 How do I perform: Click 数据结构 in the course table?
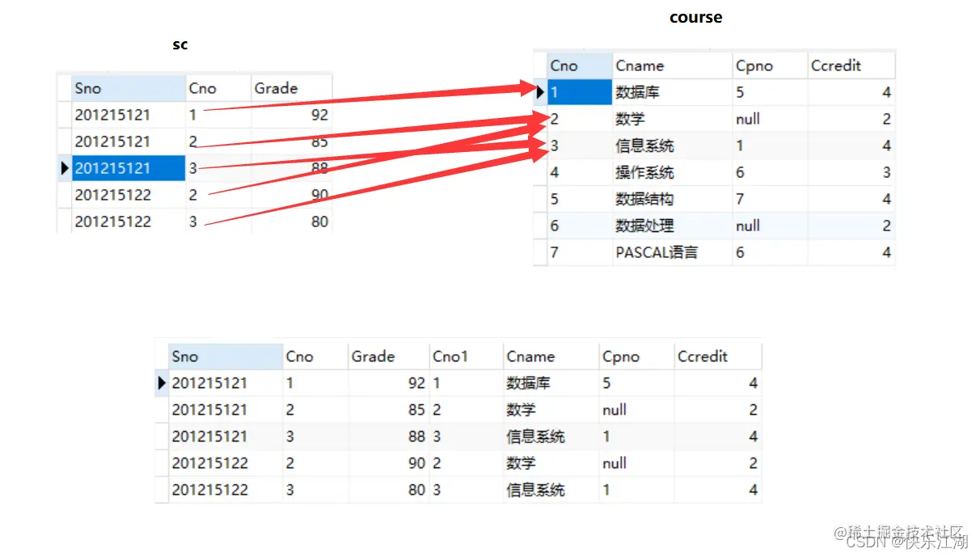(x=644, y=199)
